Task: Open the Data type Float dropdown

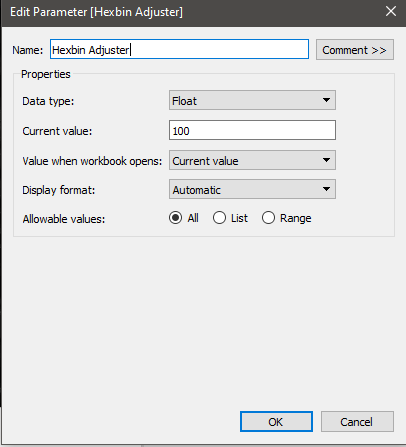Action: (252, 100)
